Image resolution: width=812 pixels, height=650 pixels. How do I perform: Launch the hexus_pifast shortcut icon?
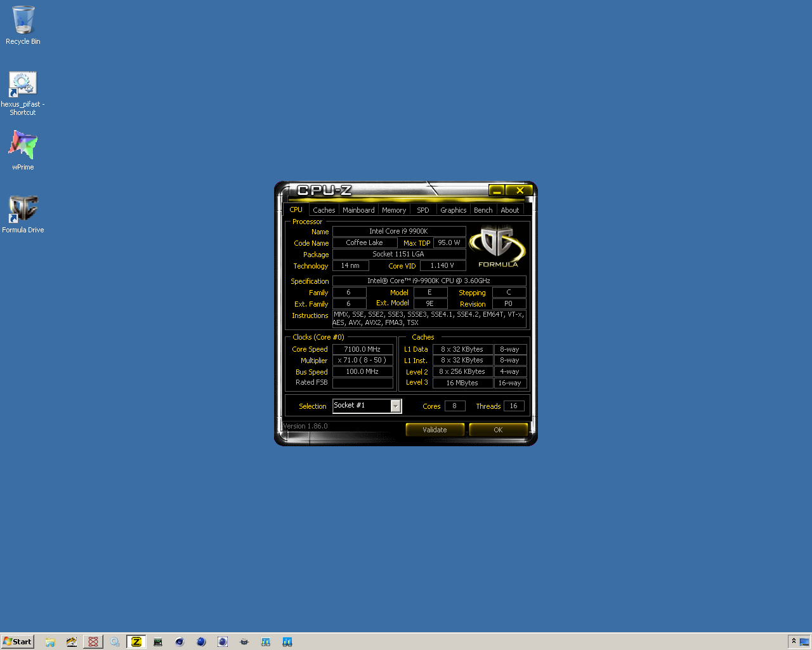pyautogui.click(x=23, y=93)
